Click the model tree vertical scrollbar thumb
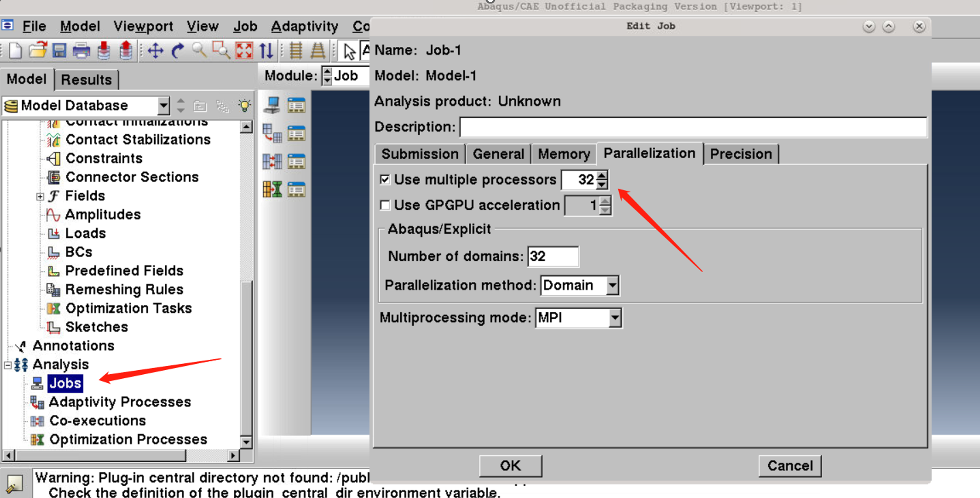 tap(246, 358)
